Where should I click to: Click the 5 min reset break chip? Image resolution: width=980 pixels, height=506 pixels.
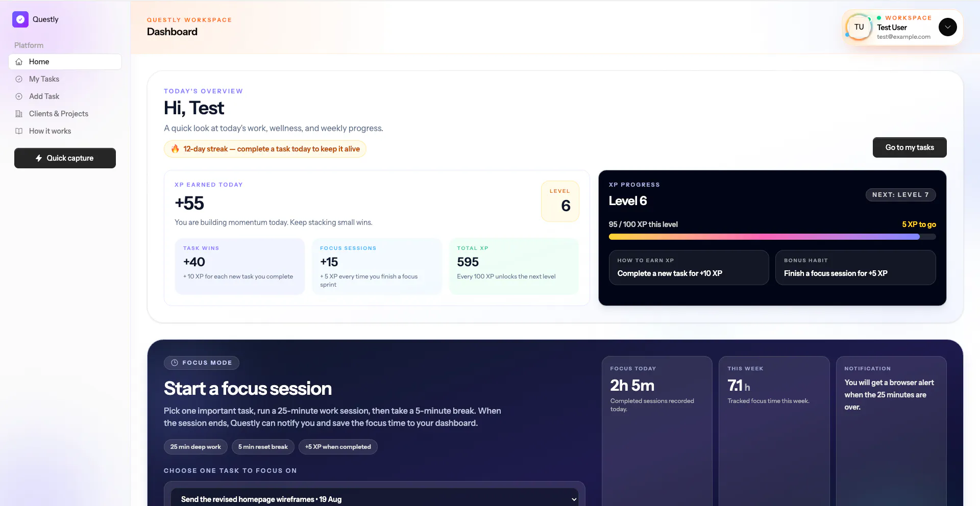tap(263, 447)
